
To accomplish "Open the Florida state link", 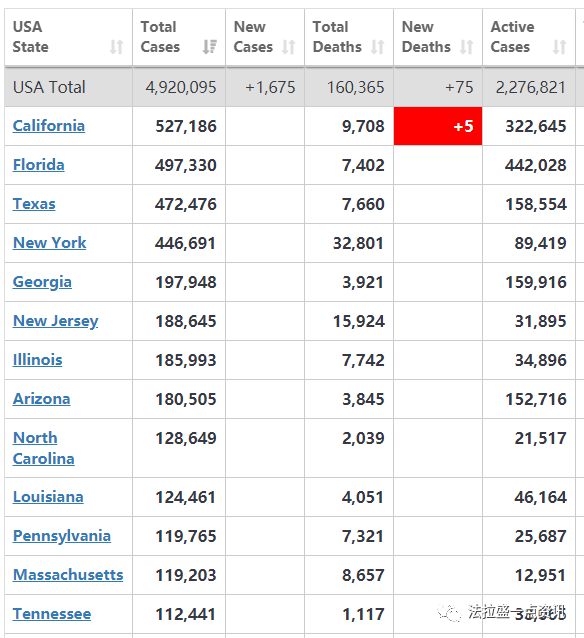I will click(x=39, y=165).
